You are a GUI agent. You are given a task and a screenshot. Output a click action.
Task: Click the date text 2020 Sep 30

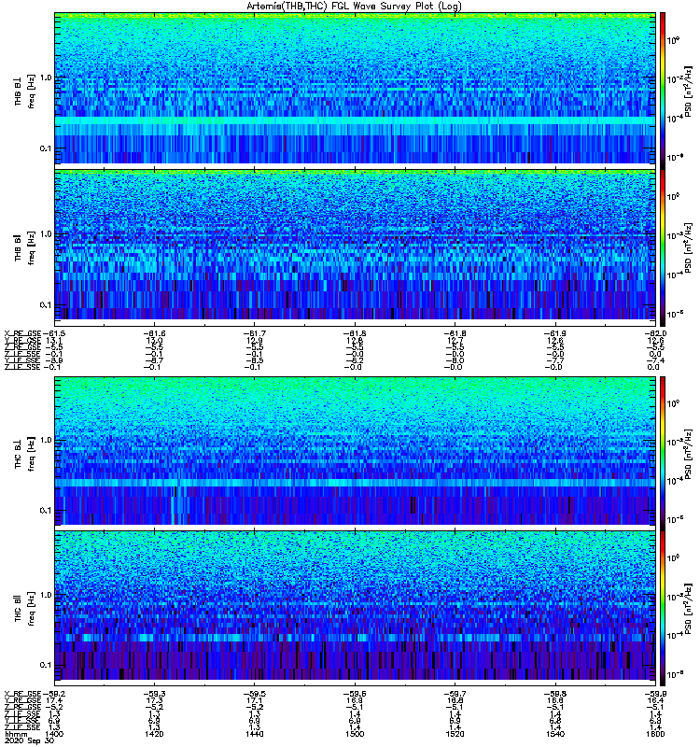[x=29, y=740]
